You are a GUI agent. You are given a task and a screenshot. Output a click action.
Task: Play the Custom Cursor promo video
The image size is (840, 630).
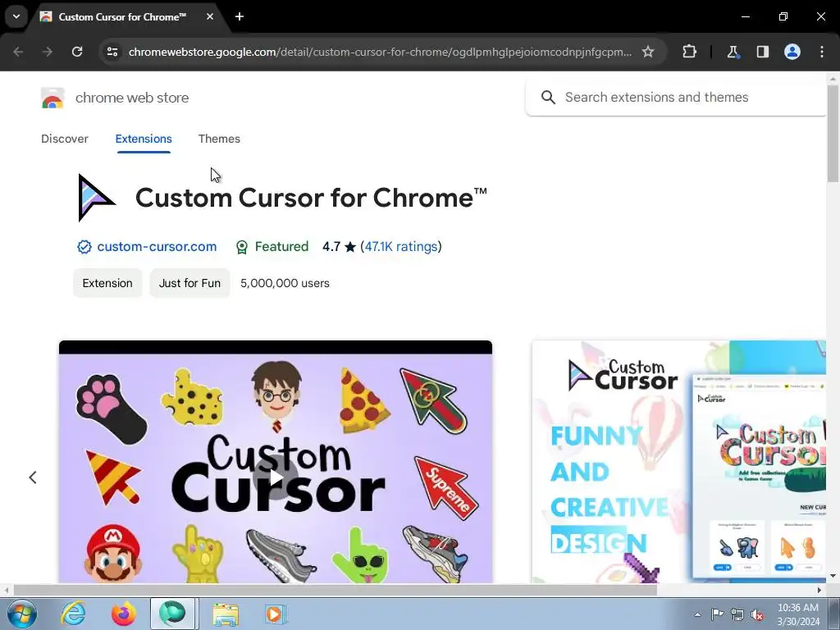[276, 477]
